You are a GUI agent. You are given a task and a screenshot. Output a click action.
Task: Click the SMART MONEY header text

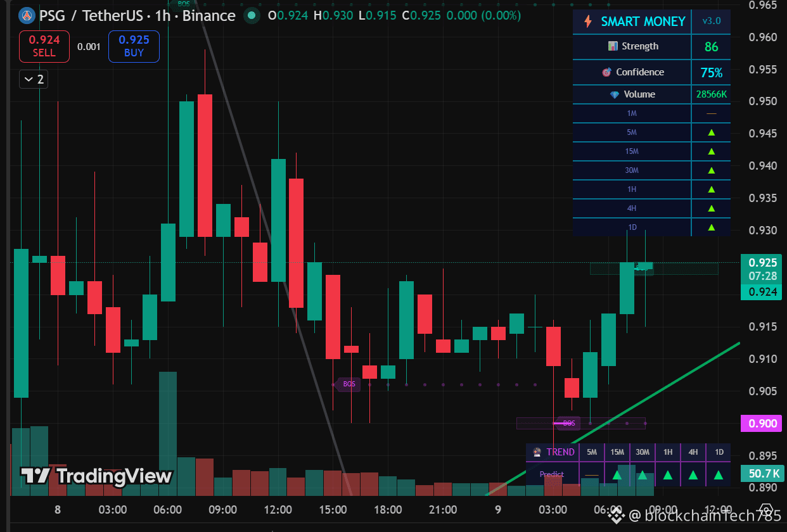(x=643, y=22)
